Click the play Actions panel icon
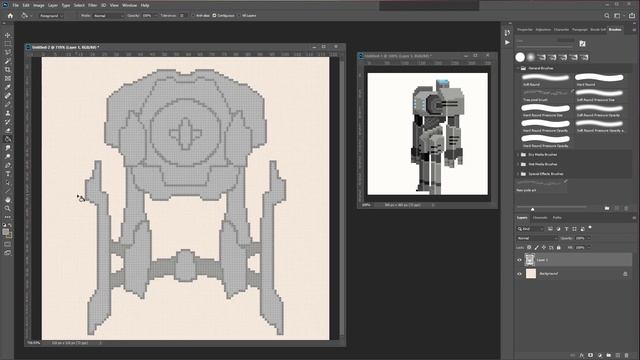Screen dimensions: 640x360 [507, 42]
